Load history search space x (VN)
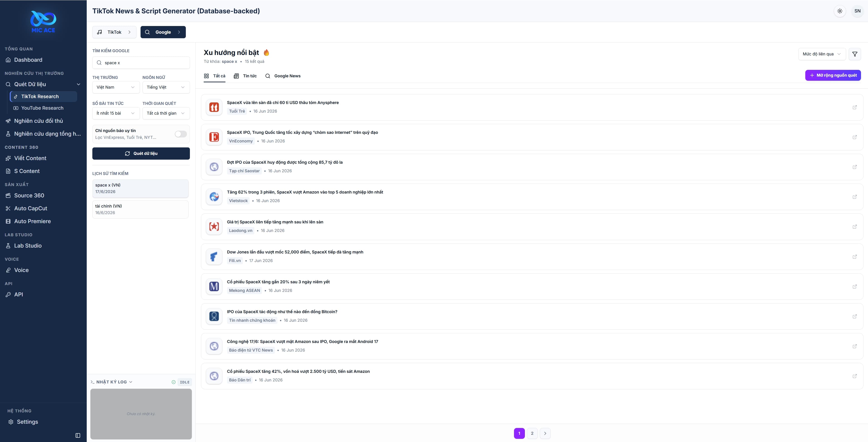The width and height of the screenshot is (868, 442). coord(141,189)
